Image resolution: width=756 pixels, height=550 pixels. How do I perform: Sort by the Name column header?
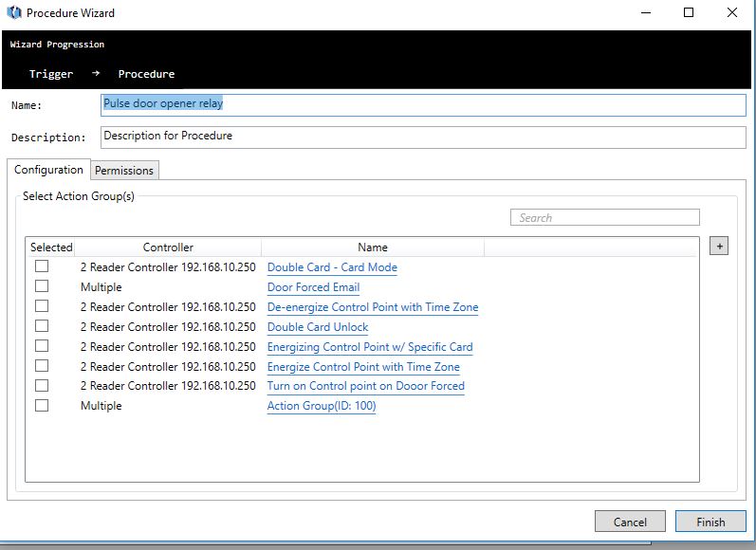[x=373, y=247]
